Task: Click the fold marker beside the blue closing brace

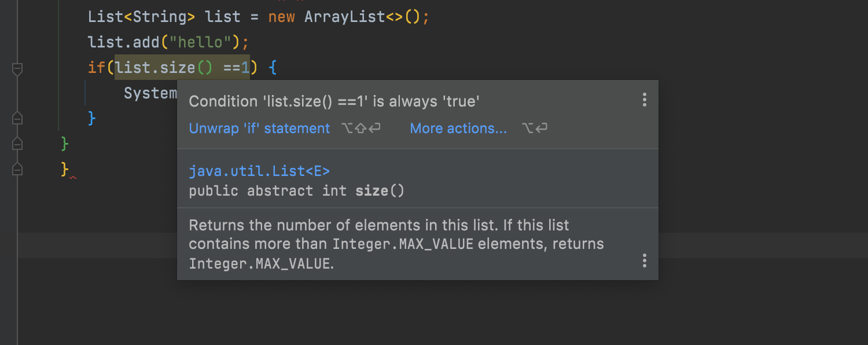Action: [x=17, y=118]
